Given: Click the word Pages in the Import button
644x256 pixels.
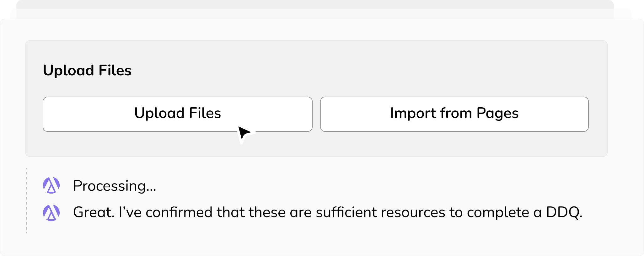Looking at the screenshot, I should (x=497, y=114).
